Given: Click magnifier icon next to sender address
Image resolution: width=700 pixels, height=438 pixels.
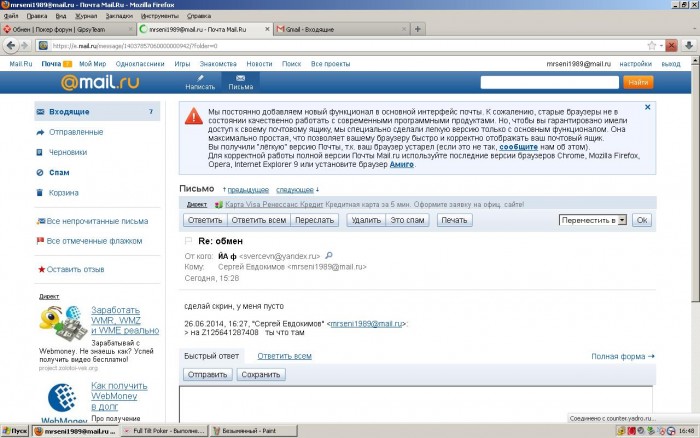Looking at the screenshot, I should tap(329, 256).
